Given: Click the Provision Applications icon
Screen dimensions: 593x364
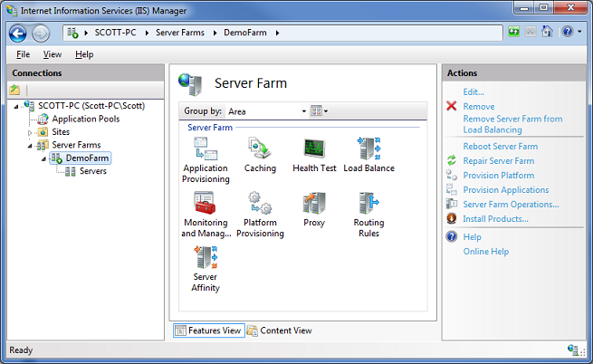Looking at the screenshot, I should tap(452, 189).
